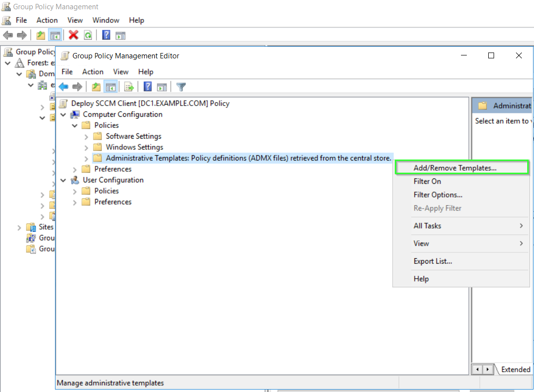Viewport: 534px width, 392px height.
Task: Click Export List in the context menu
Action: [433, 261]
